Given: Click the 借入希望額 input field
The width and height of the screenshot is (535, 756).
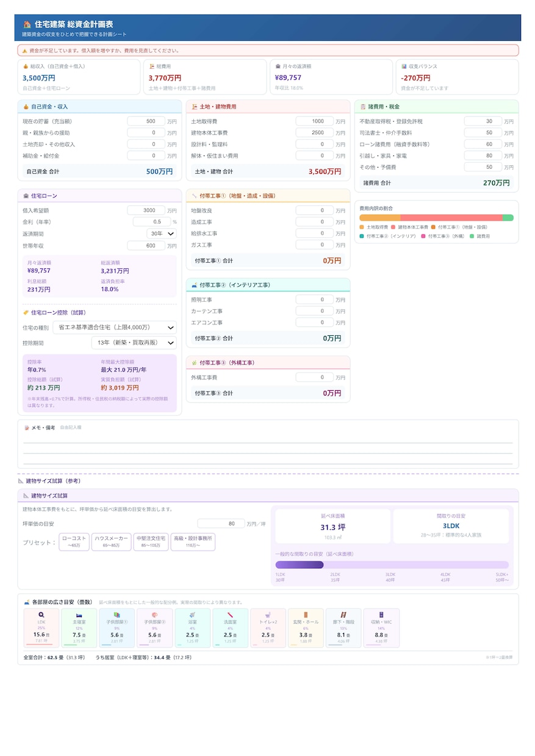Looking at the screenshot, I should 146,210.
